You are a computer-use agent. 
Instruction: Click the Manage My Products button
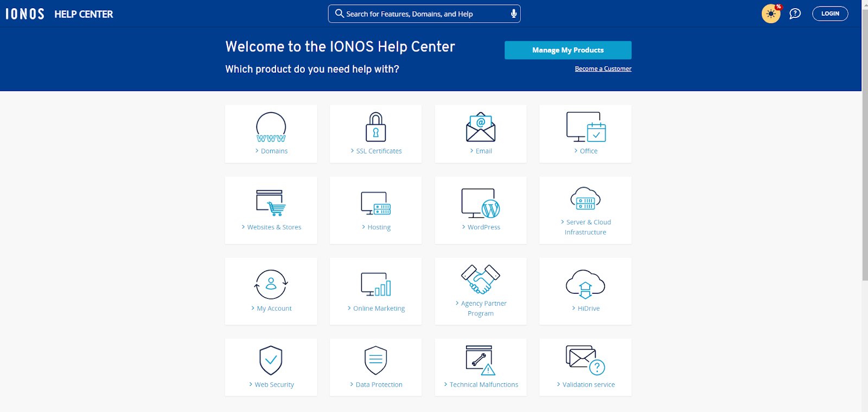(x=568, y=50)
